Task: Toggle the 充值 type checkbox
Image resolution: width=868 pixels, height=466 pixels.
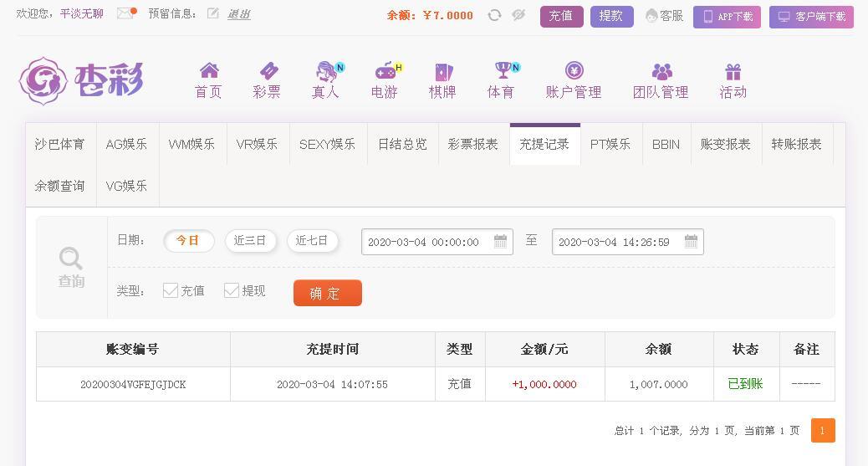Action: (x=171, y=290)
